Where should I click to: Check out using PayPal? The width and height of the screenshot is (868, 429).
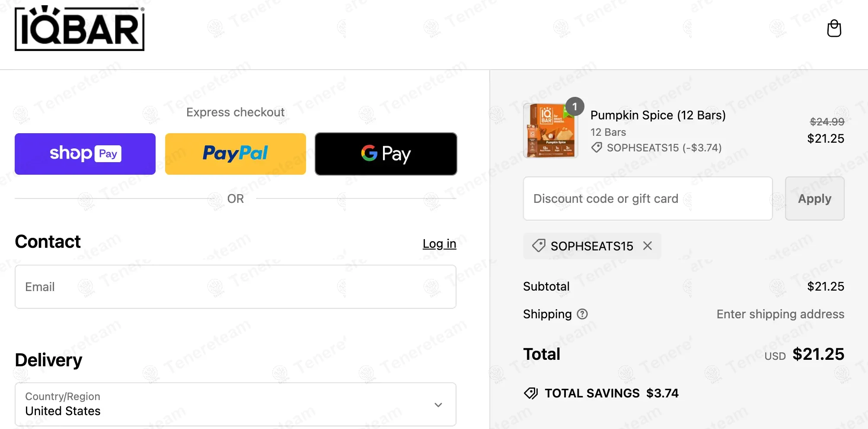(236, 154)
